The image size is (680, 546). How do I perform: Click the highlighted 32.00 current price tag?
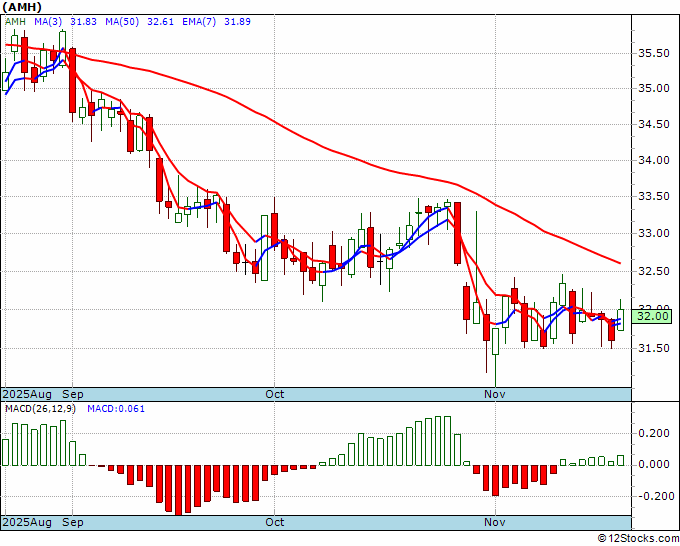tap(652, 316)
